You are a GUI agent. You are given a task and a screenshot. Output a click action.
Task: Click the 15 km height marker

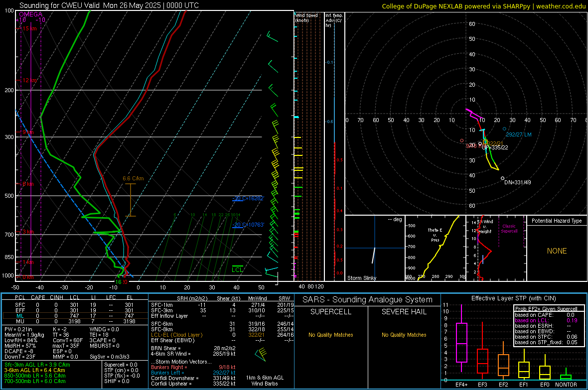click(x=28, y=28)
